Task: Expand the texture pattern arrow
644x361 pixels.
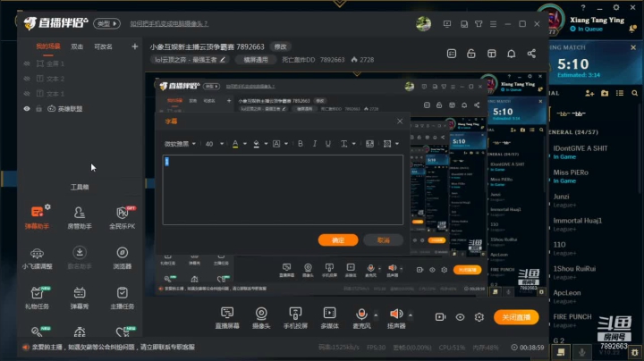Action: coord(397,144)
